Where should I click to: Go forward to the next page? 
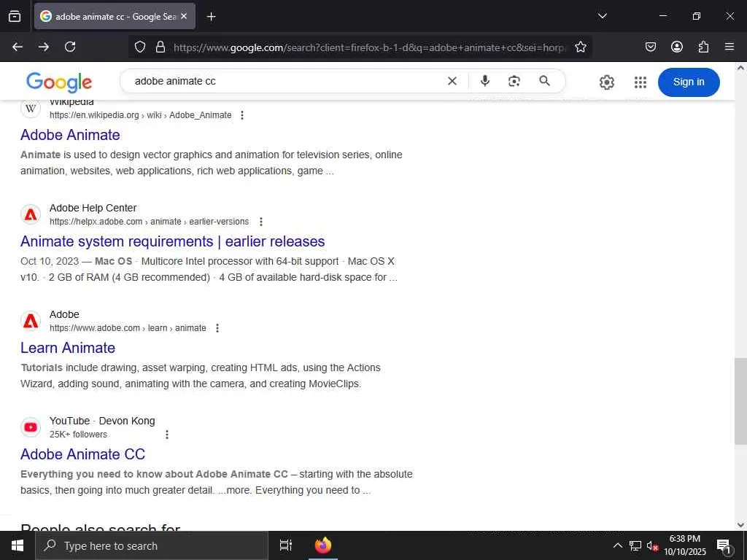44,47
